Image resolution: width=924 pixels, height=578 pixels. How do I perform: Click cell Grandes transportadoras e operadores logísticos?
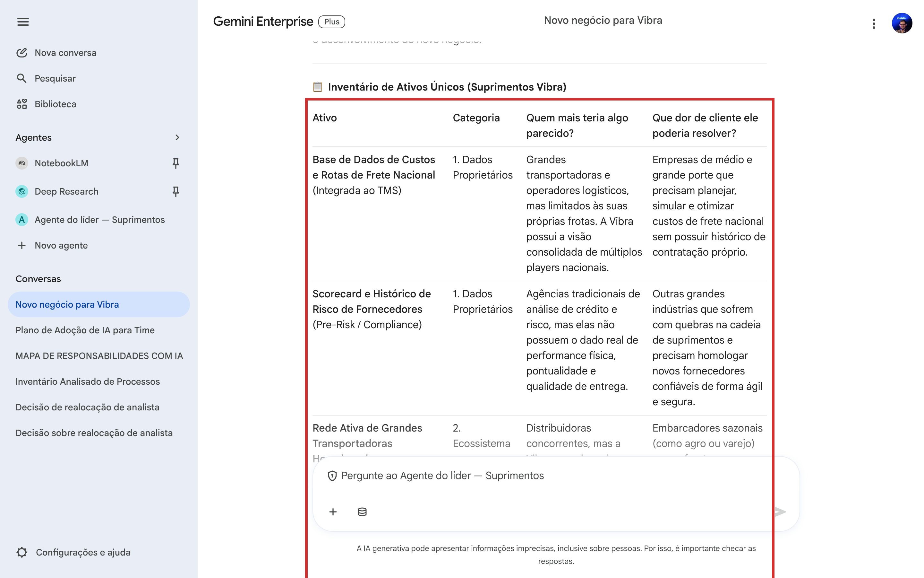[584, 214]
